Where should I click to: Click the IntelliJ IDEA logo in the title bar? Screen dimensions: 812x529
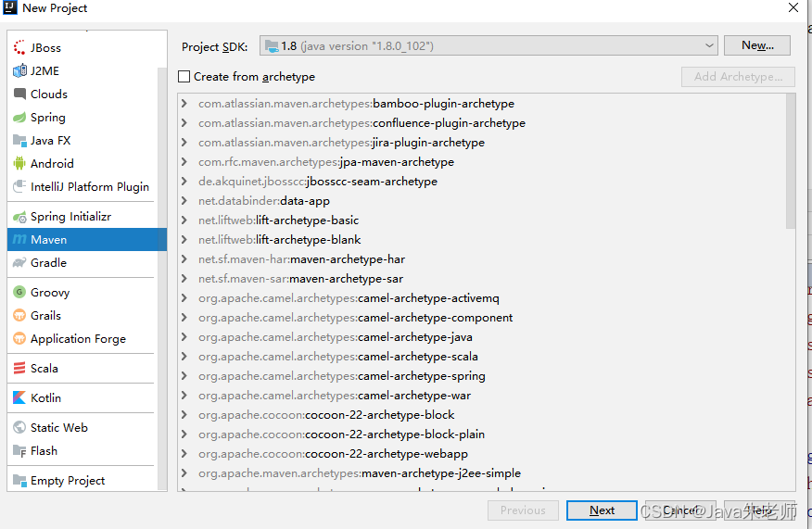10,7
